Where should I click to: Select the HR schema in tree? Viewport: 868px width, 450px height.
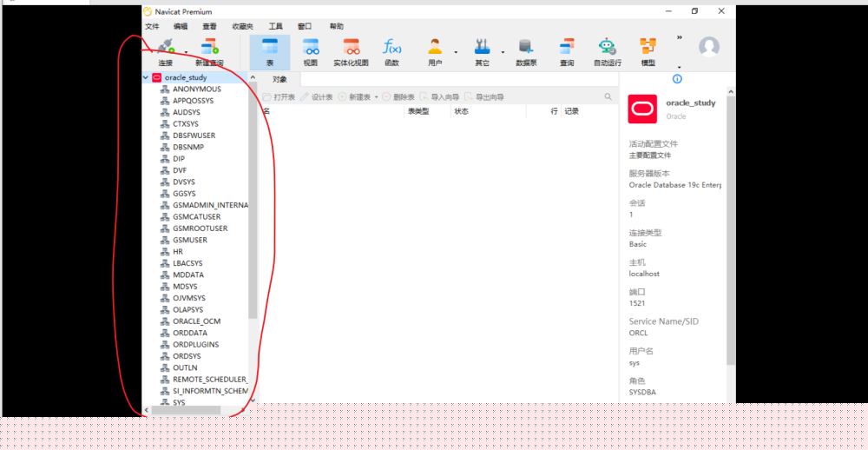point(178,251)
